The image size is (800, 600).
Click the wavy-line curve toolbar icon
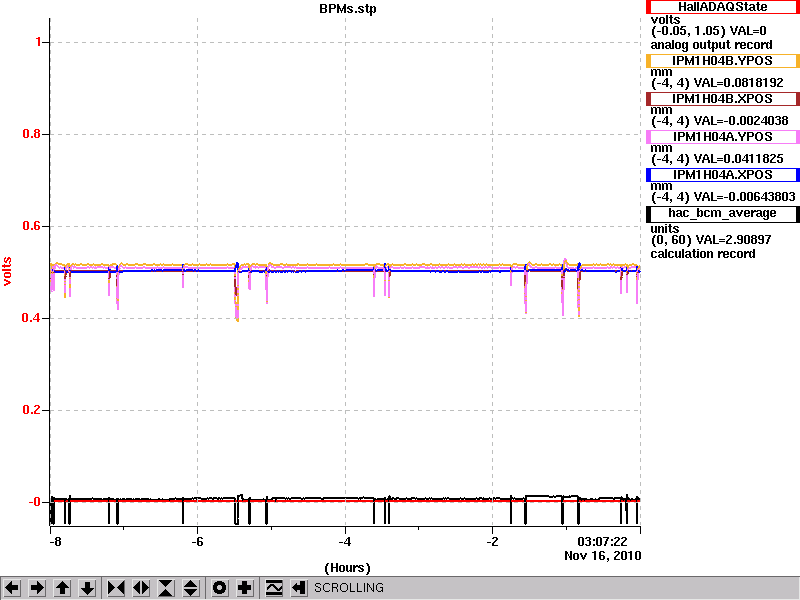tap(274, 588)
